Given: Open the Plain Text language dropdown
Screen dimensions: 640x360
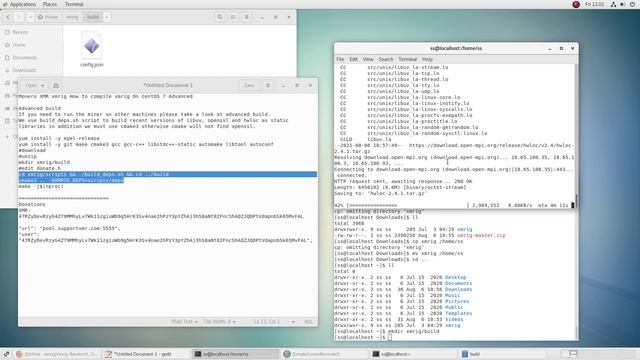Looking at the screenshot, I should tap(184, 322).
